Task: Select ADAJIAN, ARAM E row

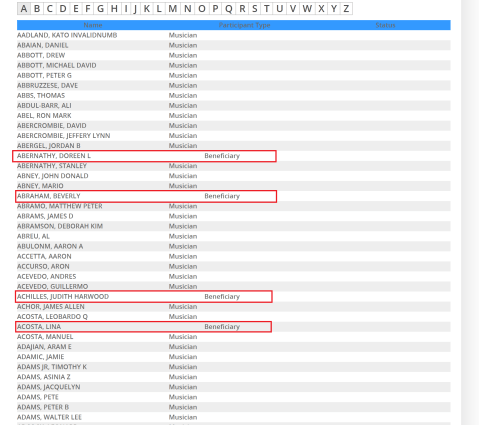Action: (x=44, y=347)
